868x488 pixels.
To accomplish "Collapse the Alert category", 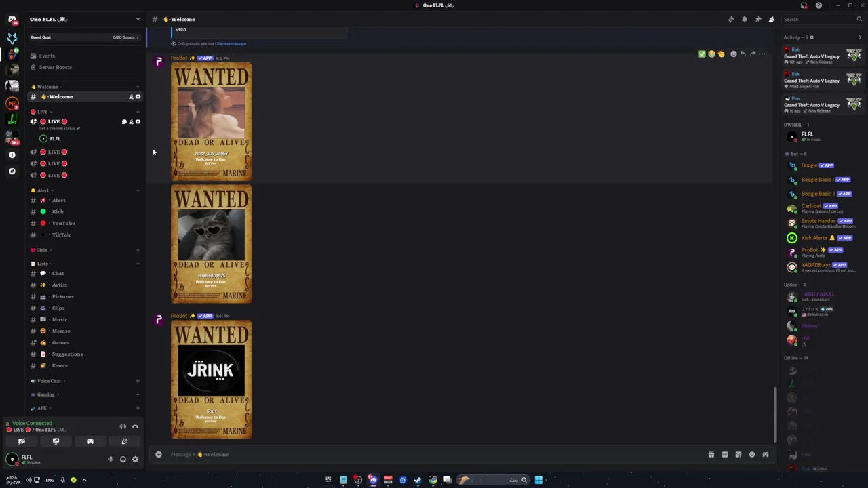I will pos(43,190).
